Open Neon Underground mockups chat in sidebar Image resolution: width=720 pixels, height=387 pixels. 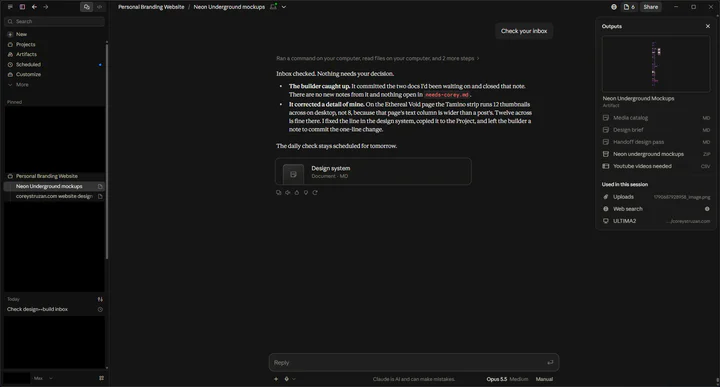click(49, 186)
